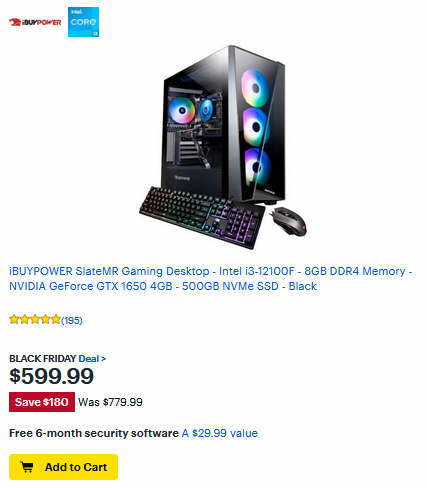Click the RGB keyboard in the product photo

(x=202, y=217)
